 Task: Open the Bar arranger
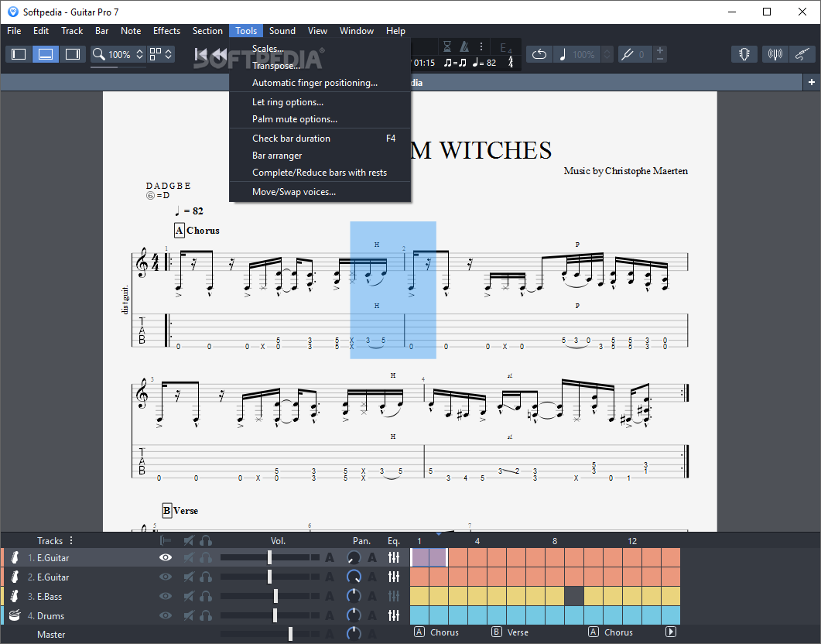320,156
